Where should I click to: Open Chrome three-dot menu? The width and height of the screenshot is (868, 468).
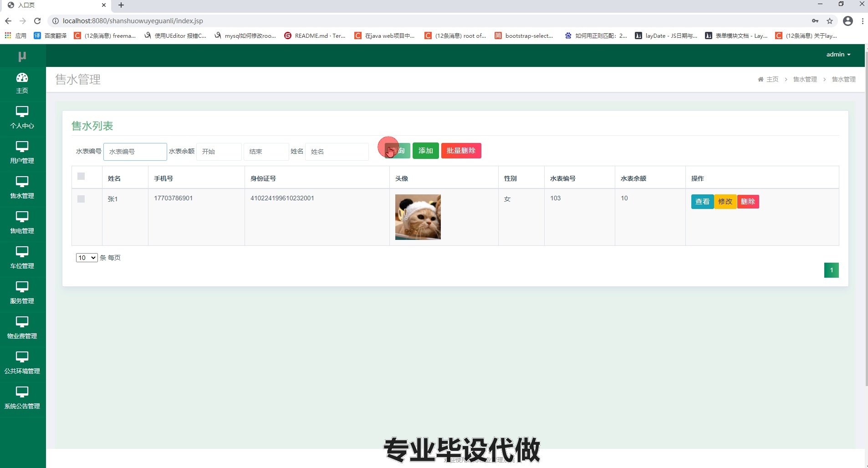pos(863,21)
